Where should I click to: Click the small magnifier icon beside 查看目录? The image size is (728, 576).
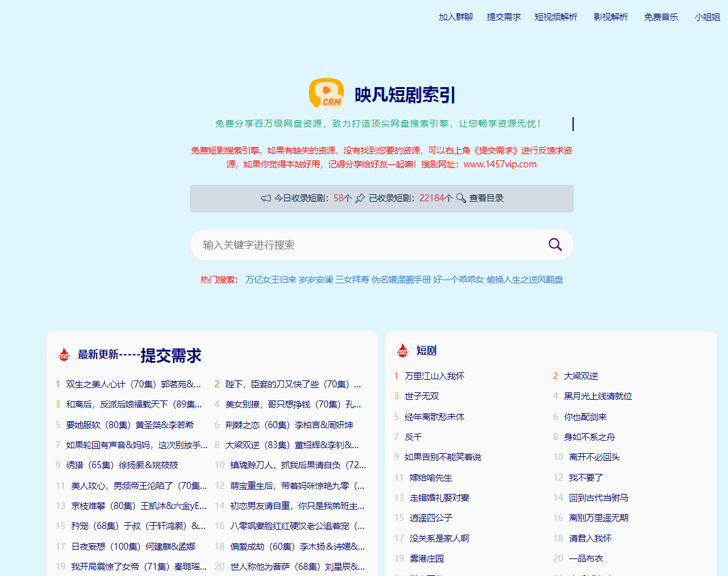click(x=462, y=197)
